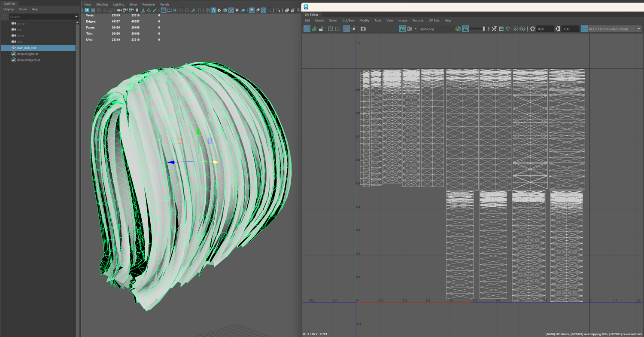Open the Renderer menu in the viewport

pos(149,4)
